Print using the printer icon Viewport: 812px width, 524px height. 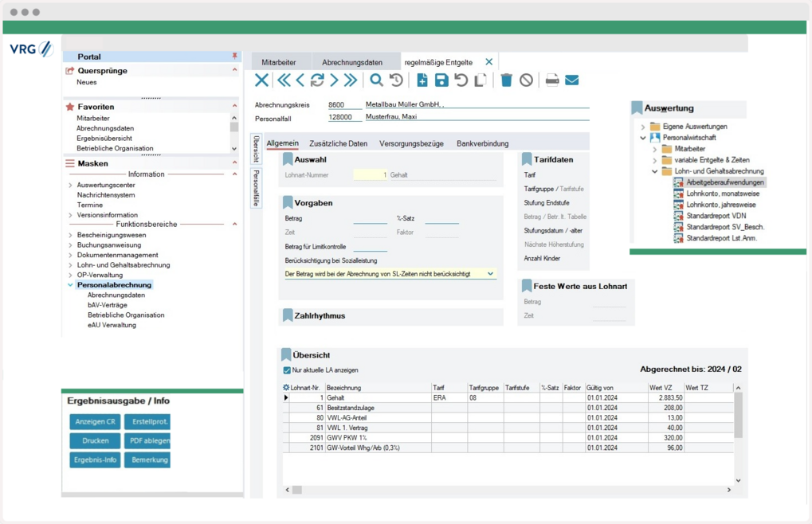[552, 80]
